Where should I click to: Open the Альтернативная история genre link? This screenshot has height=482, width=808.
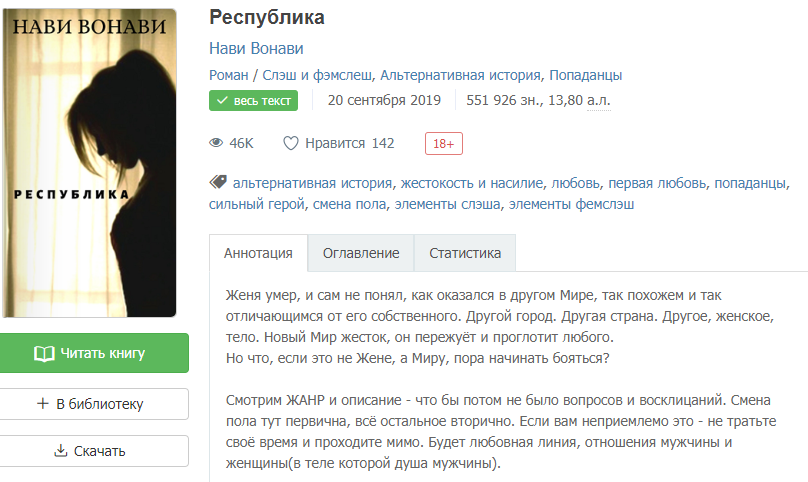click(x=461, y=75)
